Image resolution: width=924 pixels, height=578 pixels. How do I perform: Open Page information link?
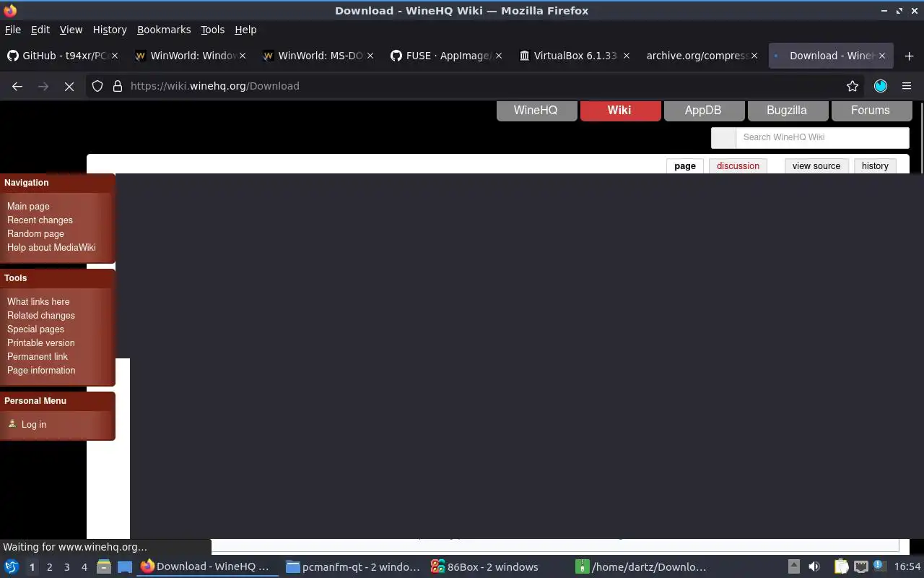41,371
